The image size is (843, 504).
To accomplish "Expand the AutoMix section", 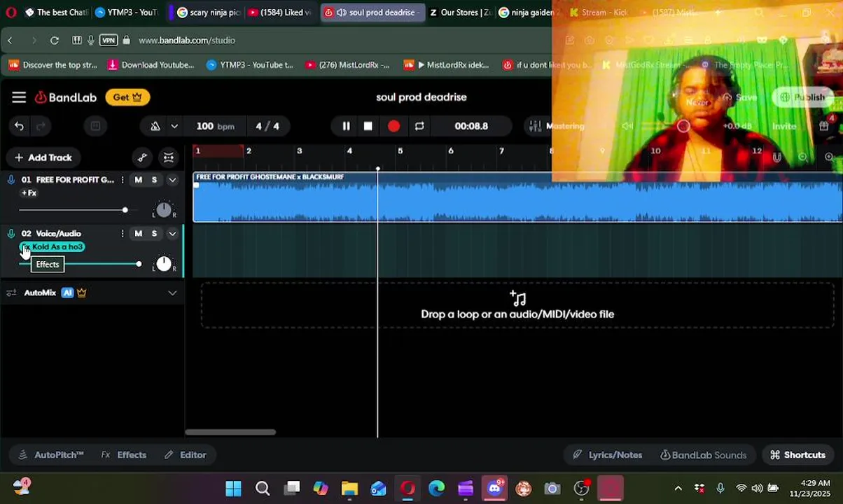I will click(172, 293).
